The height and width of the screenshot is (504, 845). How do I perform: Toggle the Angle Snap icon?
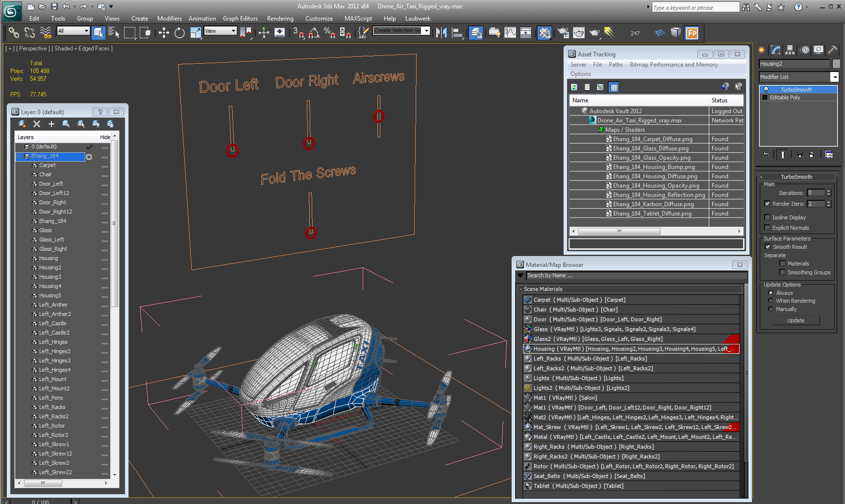click(x=314, y=33)
